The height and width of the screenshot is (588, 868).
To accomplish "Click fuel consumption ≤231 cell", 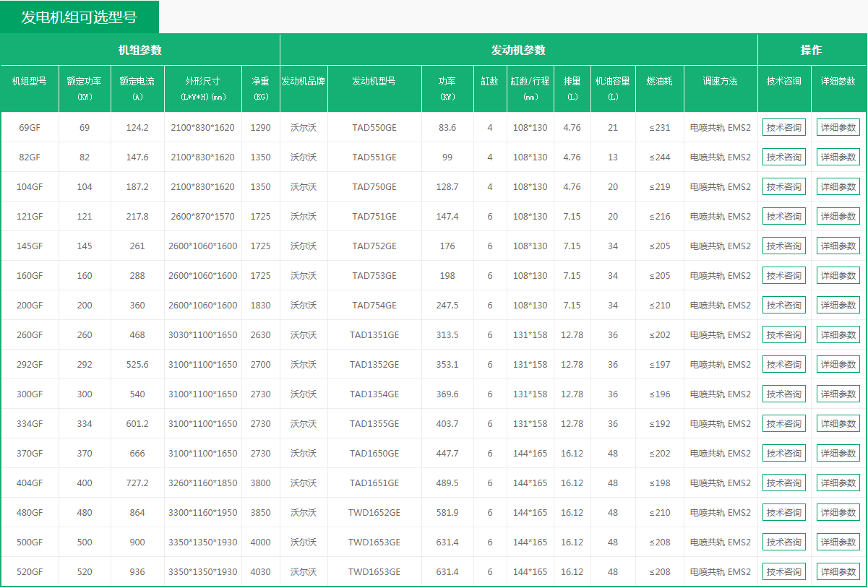I will pos(660,128).
